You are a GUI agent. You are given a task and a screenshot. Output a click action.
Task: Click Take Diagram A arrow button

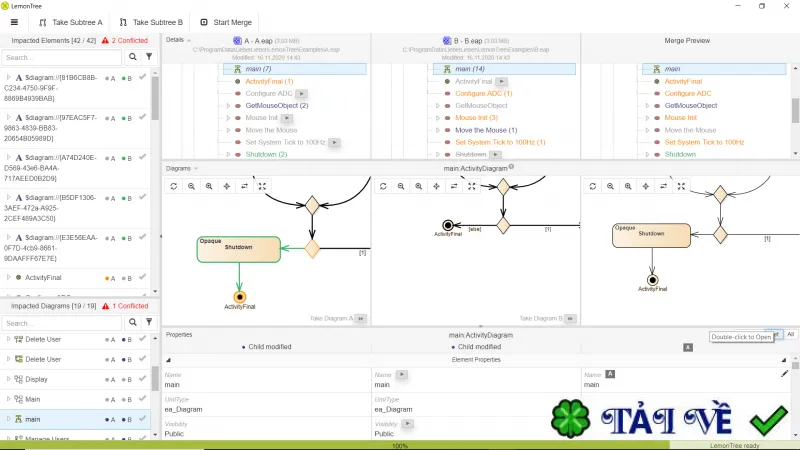[361, 318]
